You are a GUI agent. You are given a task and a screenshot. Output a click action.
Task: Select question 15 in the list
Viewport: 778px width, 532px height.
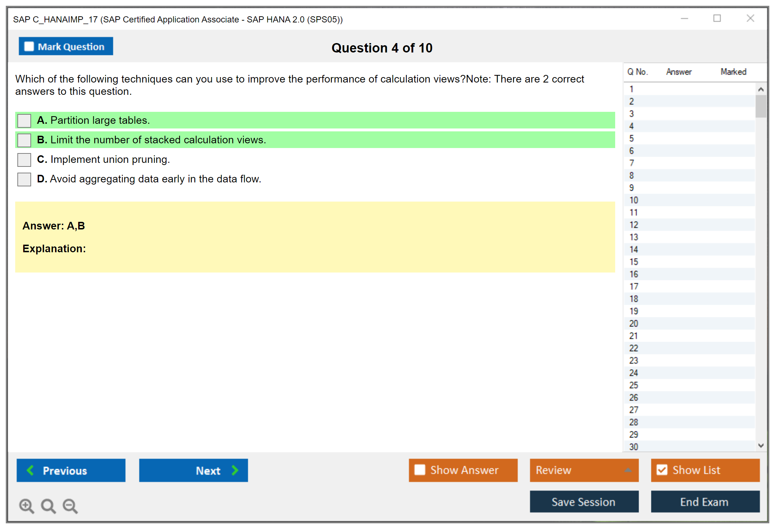click(633, 262)
